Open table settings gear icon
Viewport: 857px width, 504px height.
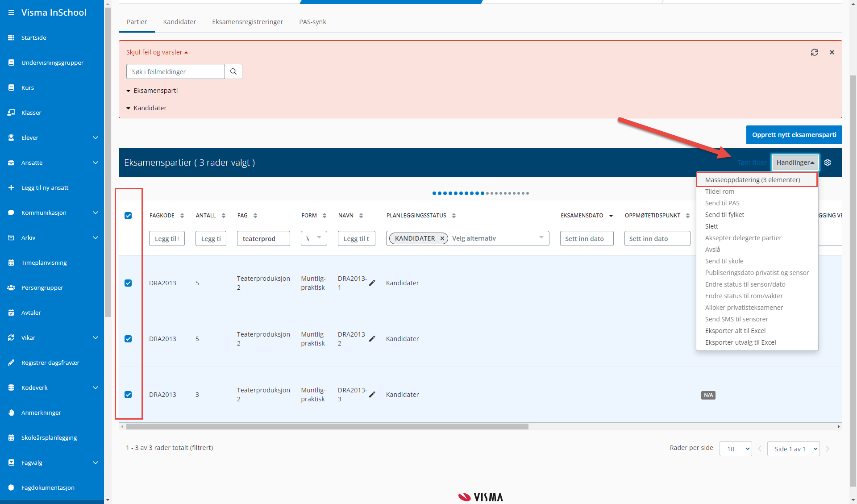pos(828,162)
